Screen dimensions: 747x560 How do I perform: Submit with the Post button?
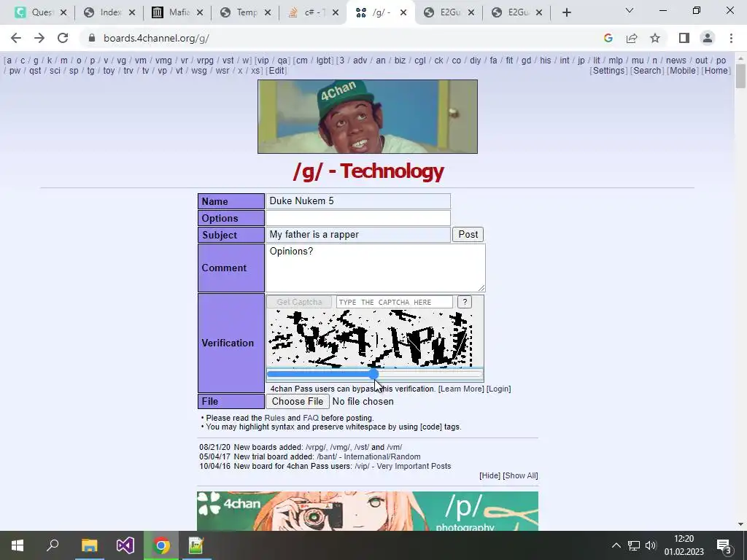(468, 234)
